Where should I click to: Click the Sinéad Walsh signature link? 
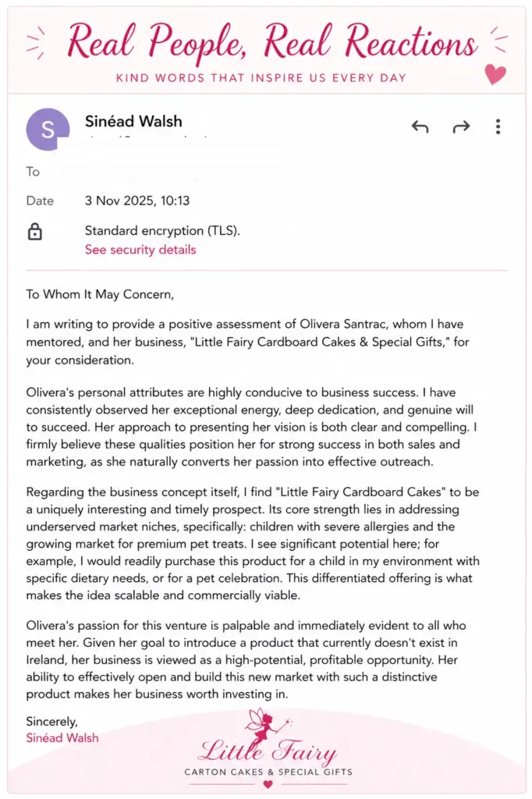click(x=62, y=738)
